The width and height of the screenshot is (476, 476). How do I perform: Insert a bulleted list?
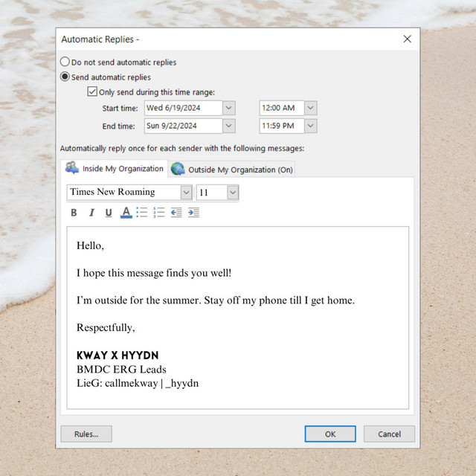click(142, 213)
